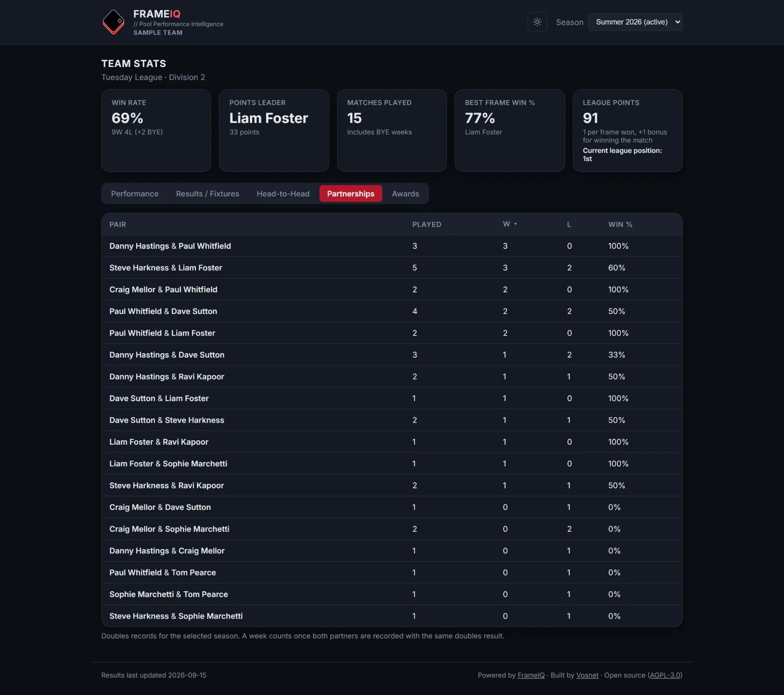The image size is (784, 695).
Task: Select row Craig Mellor & Paul Whitfield
Action: [x=392, y=289]
